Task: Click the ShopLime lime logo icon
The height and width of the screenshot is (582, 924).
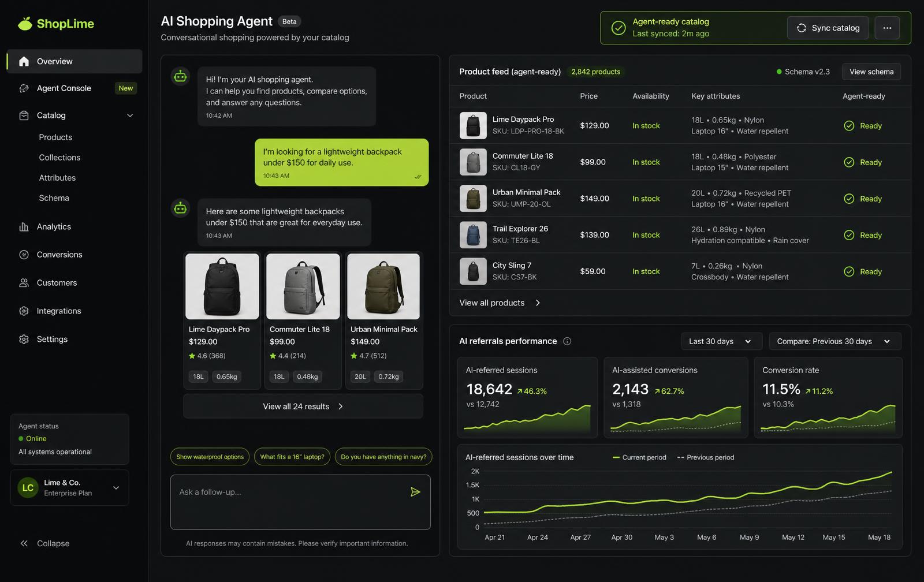Action: 25,23
